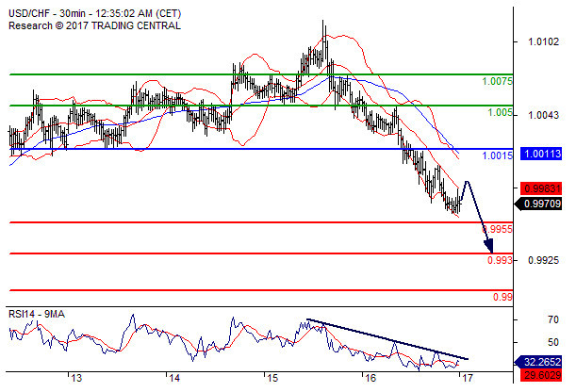Screen dimensions: 576x392
Task: Click date 15 on the time axis
Action: pyautogui.click(x=272, y=378)
